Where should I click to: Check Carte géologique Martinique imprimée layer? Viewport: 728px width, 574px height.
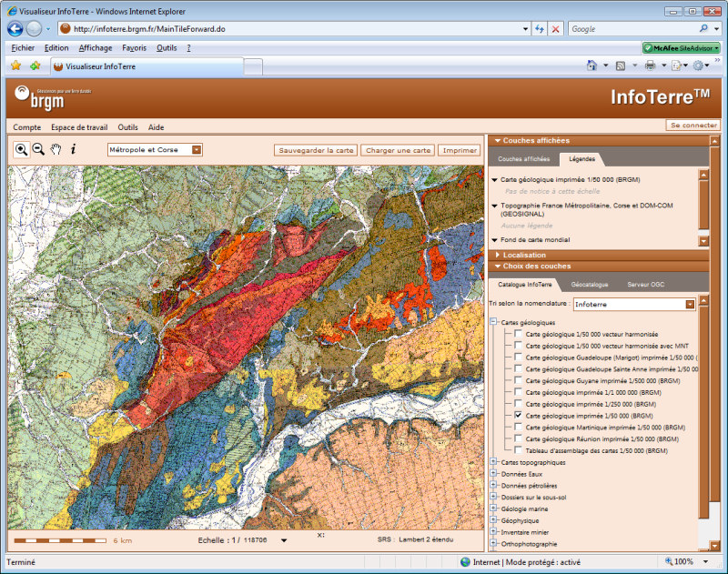click(x=518, y=427)
